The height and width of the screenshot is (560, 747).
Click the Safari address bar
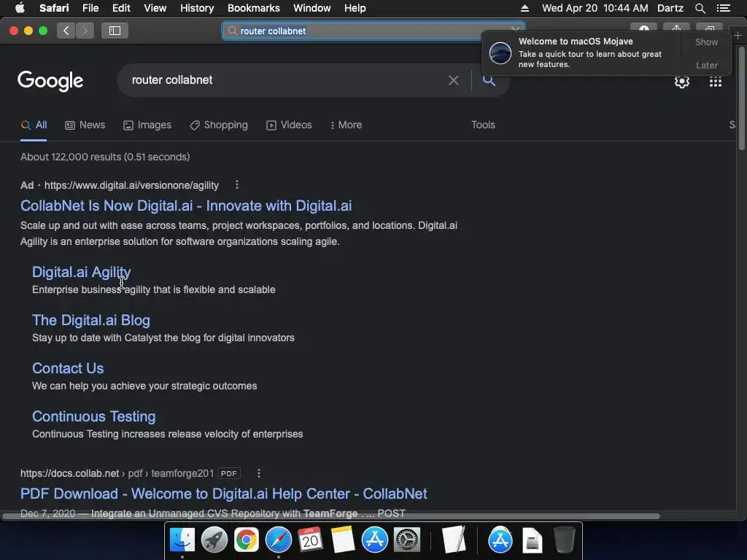coord(373,31)
